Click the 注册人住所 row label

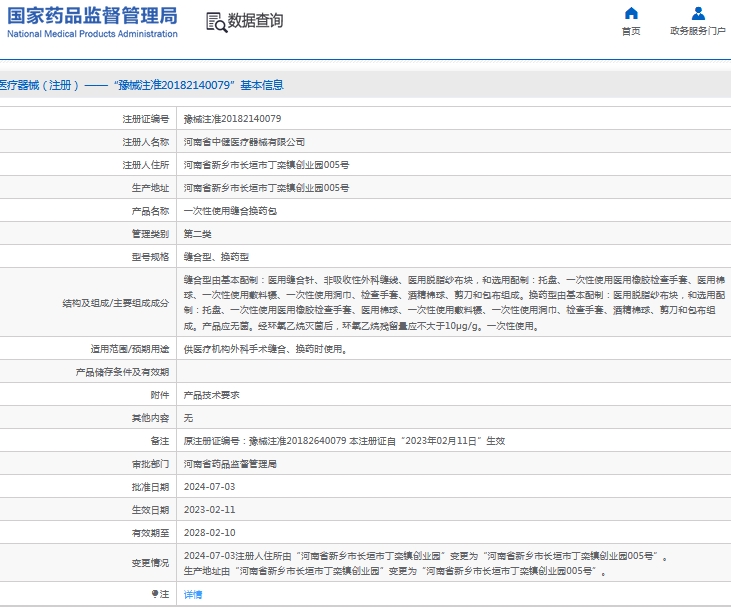[145, 165]
